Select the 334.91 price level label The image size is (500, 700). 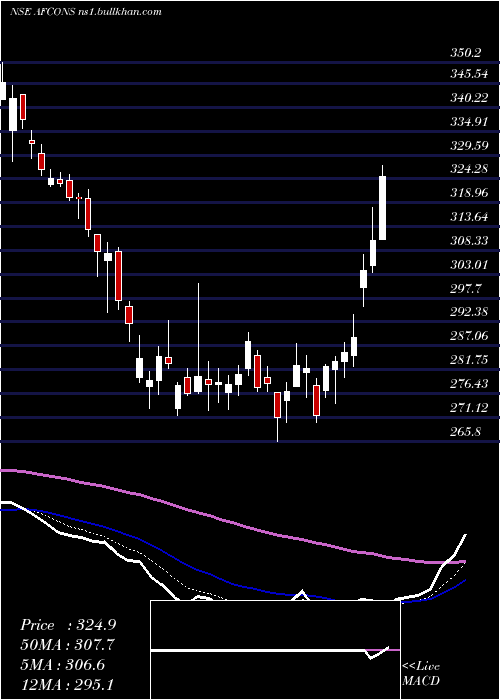[x=469, y=121]
